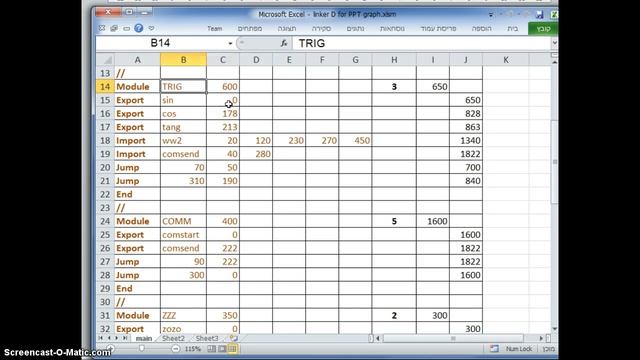
Task: Open the Home ribbon tab (בית)
Action: tap(513, 29)
